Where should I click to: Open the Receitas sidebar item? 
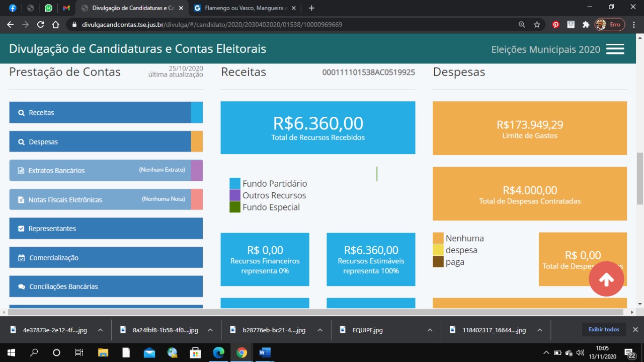100,113
